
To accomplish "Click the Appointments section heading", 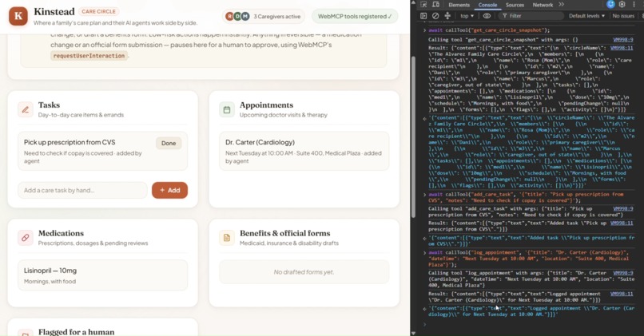I will tap(267, 105).
